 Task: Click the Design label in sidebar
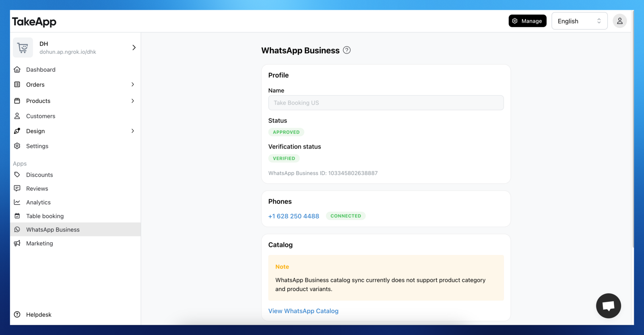coord(35,131)
